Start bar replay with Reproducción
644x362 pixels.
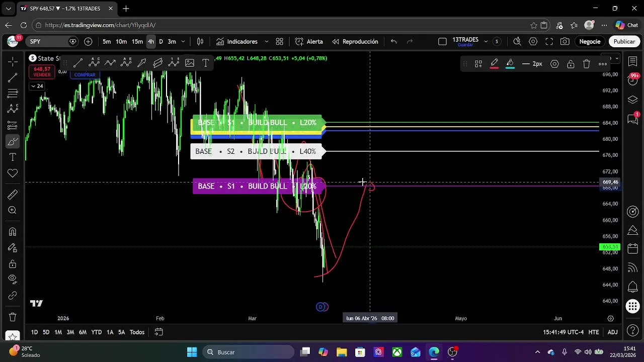(x=355, y=42)
